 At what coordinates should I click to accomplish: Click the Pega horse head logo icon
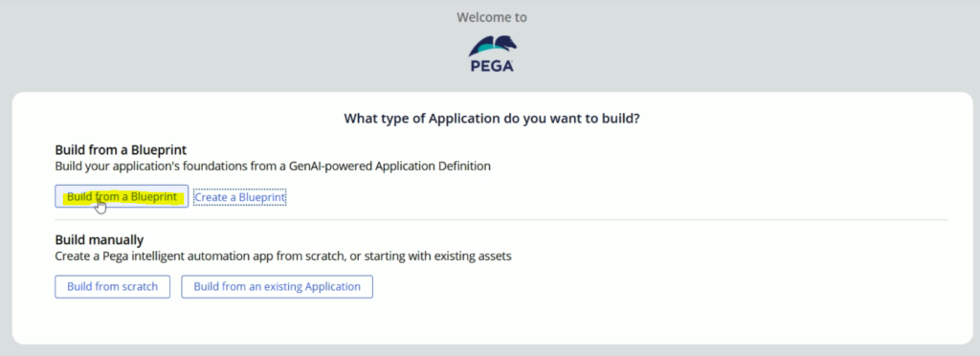(x=493, y=46)
